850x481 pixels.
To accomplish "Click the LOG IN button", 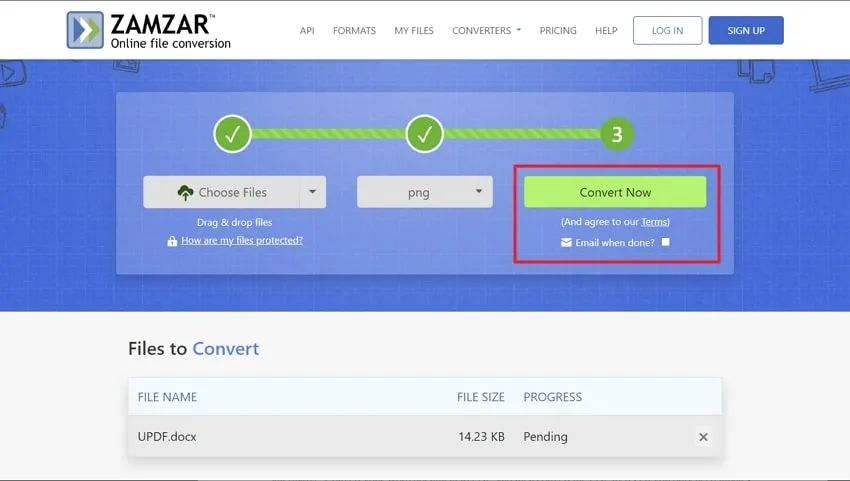I will pyautogui.click(x=667, y=30).
